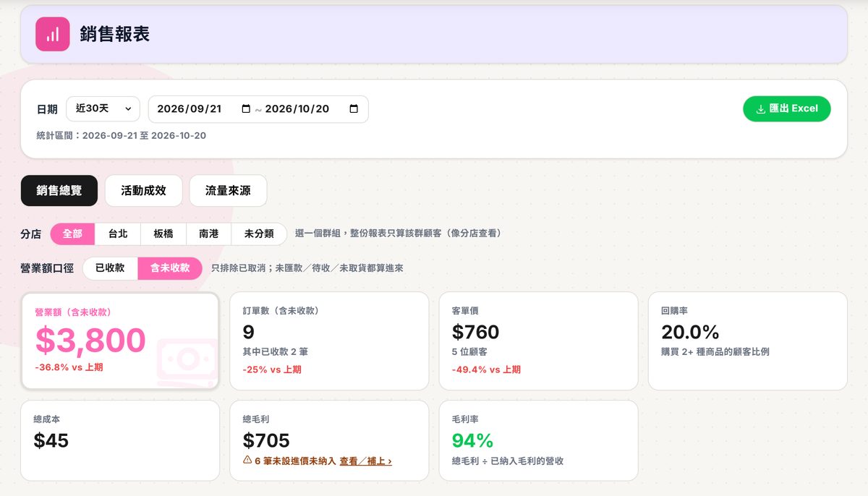The height and width of the screenshot is (496, 868).
Task: Click the pink sales report chart icon
Action: (x=52, y=34)
